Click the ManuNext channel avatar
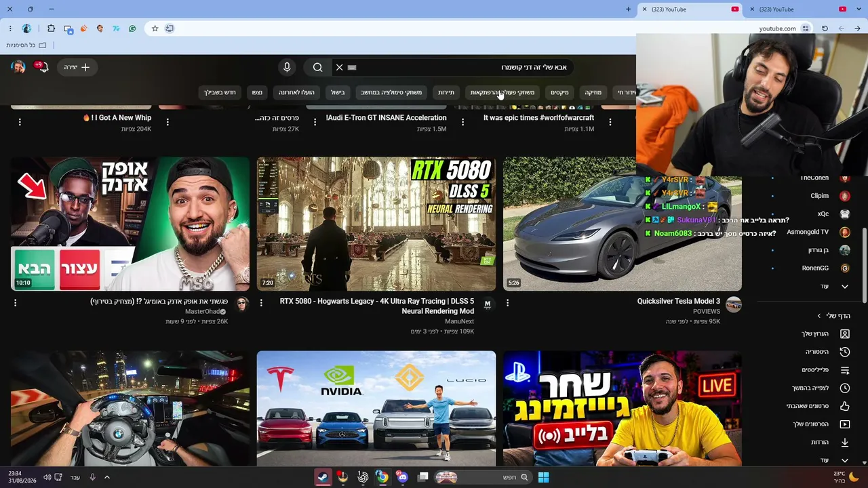This screenshot has width=868, height=488. (x=488, y=305)
